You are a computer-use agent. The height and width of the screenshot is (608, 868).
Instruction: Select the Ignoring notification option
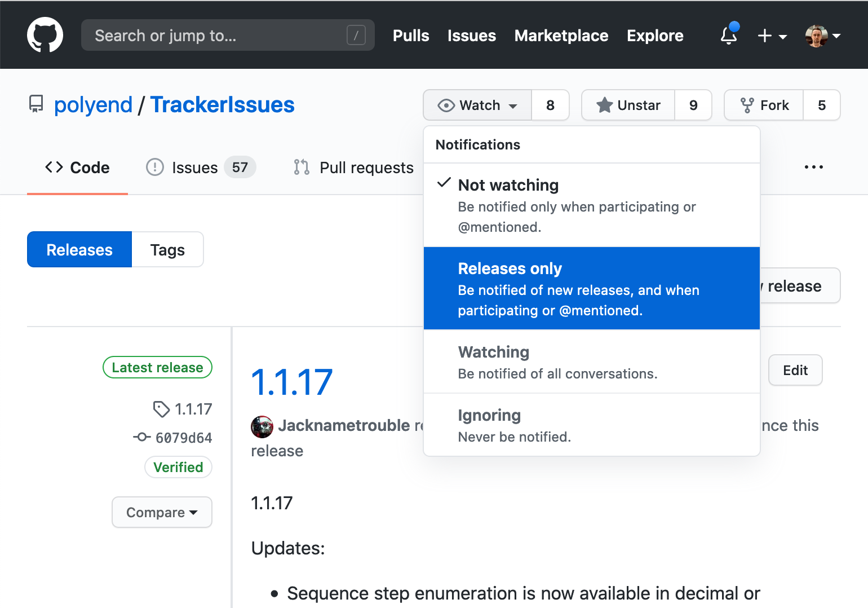(x=591, y=425)
